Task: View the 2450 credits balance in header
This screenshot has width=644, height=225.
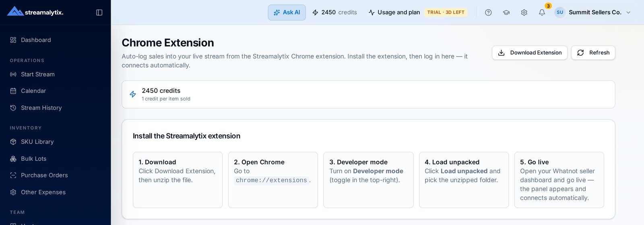Action: (x=335, y=12)
